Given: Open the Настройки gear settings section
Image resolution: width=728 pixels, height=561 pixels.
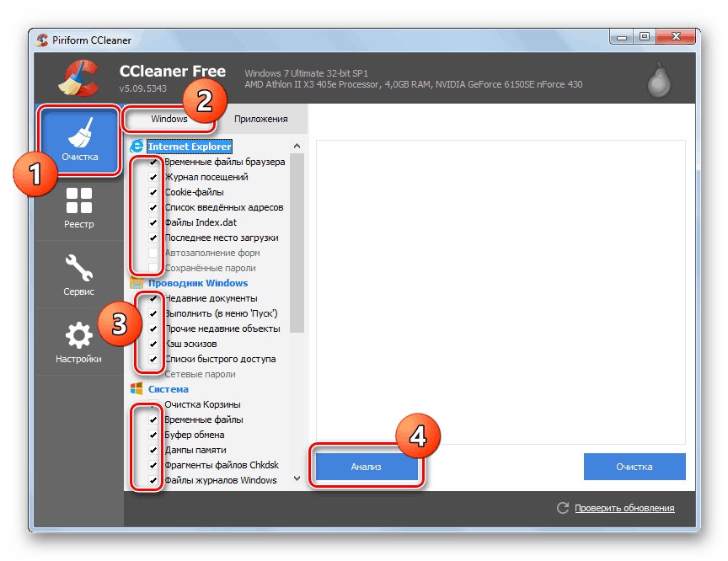Looking at the screenshot, I should click(79, 342).
